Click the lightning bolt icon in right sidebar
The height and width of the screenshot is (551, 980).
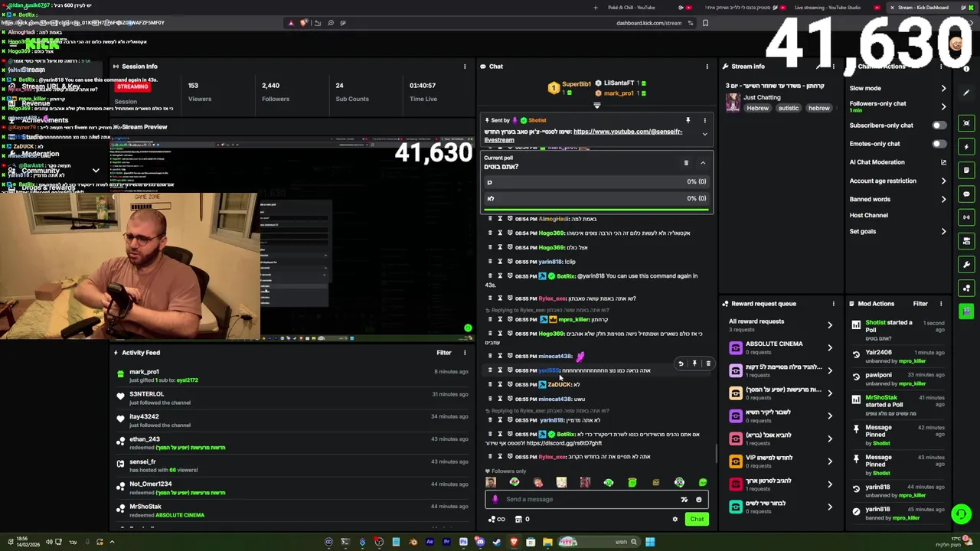click(x=966, y=146)
